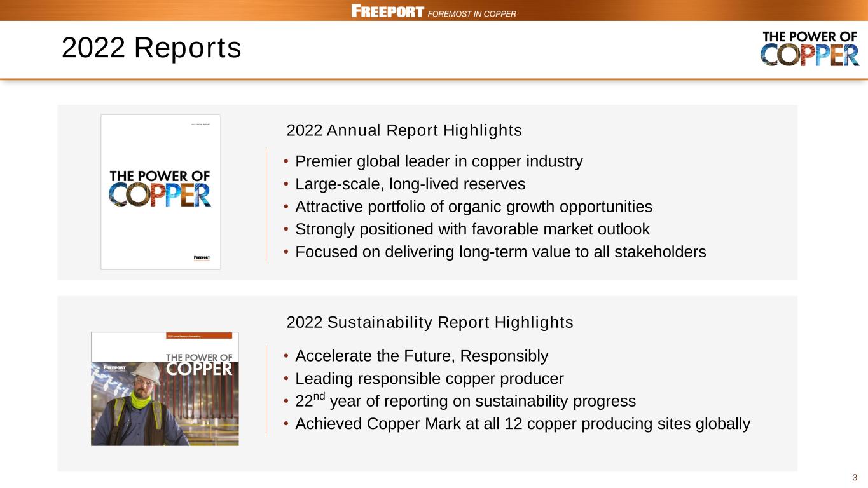Click the "2022 Annual Report Highlights" heading
This screenshot has width=868, height=488.
(x=404, y=131)
